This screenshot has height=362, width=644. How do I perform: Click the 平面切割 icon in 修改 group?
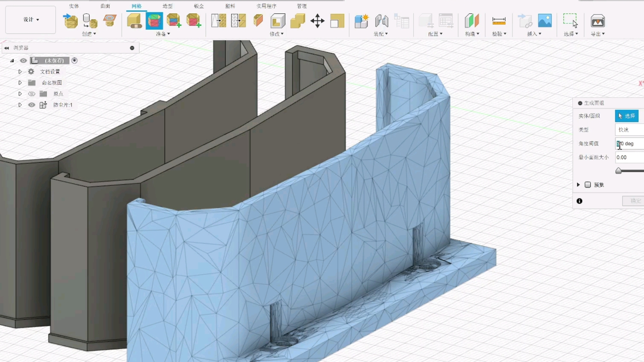pyautogui.click(x=258, y=21)
